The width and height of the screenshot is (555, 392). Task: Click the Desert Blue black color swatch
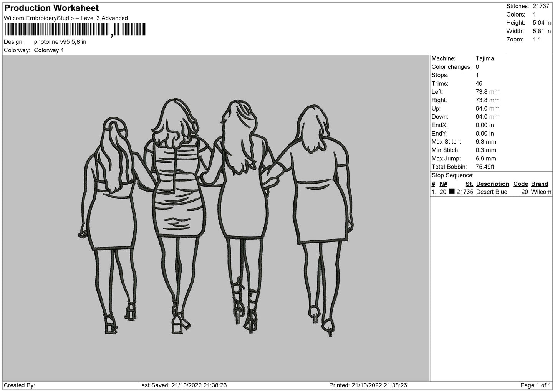[452, 191]
